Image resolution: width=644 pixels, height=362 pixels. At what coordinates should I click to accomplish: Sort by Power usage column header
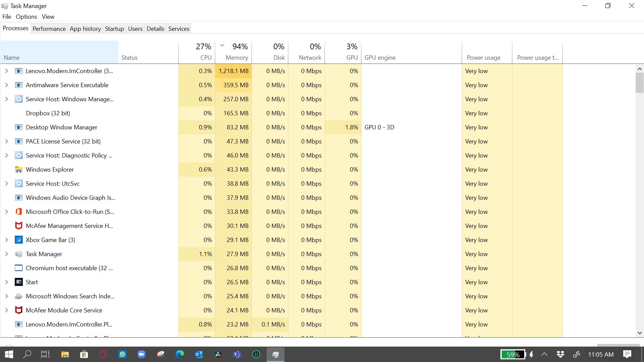pyautogui.click(x=487, y=52)
